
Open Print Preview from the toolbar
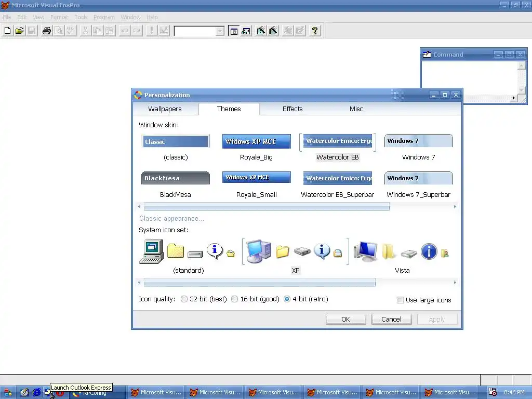tap(59, 31)
